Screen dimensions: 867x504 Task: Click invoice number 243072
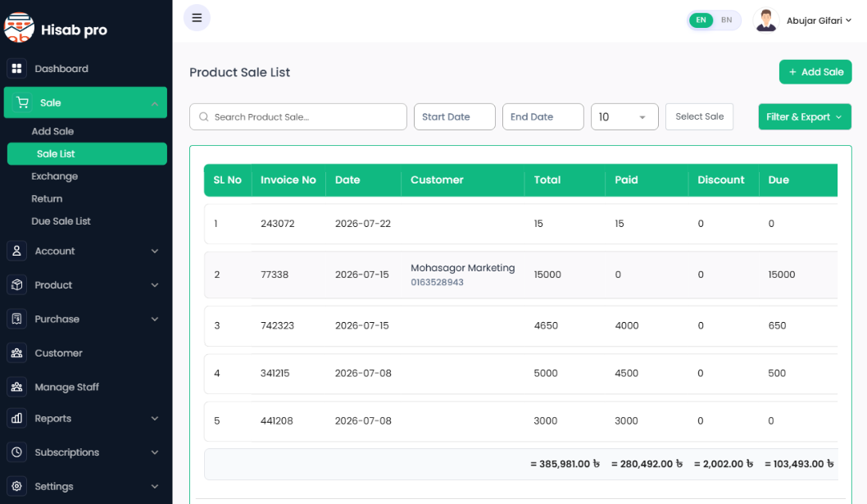tap(278, 224)
